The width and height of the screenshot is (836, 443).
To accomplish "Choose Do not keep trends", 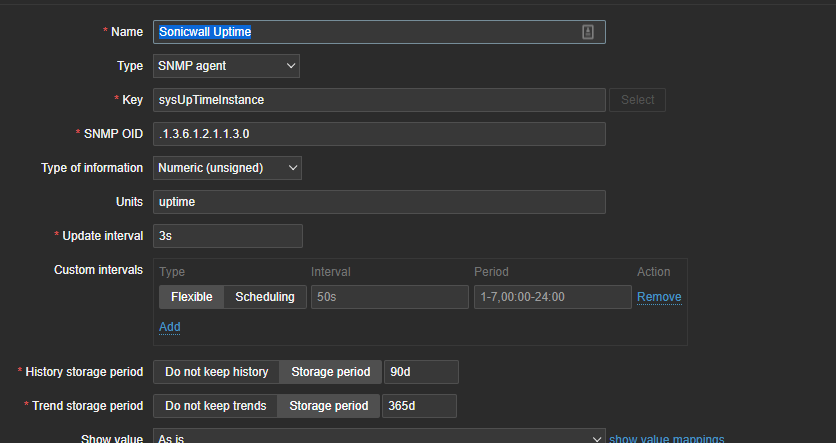I will [215, 406].
